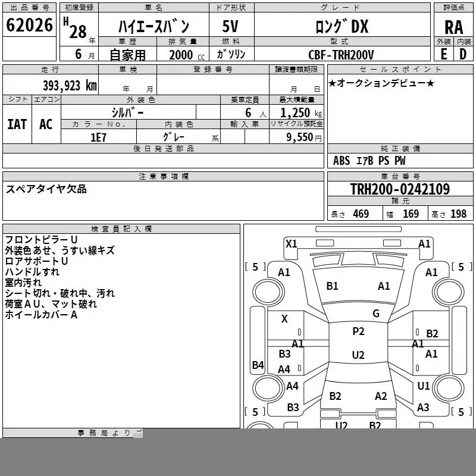The image size is (476, 476).
Task: Click the 車台番号 header
Action: 400,176
